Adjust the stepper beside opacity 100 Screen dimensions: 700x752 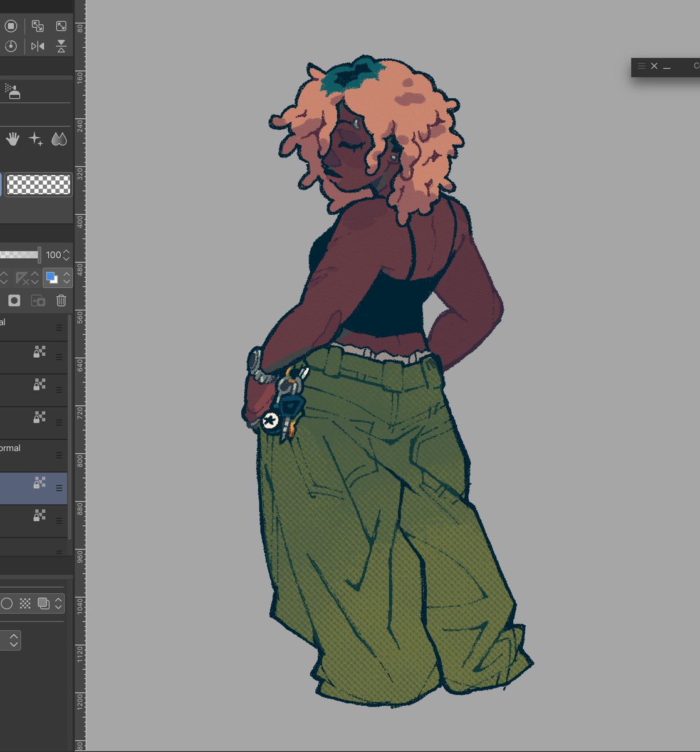66,255
